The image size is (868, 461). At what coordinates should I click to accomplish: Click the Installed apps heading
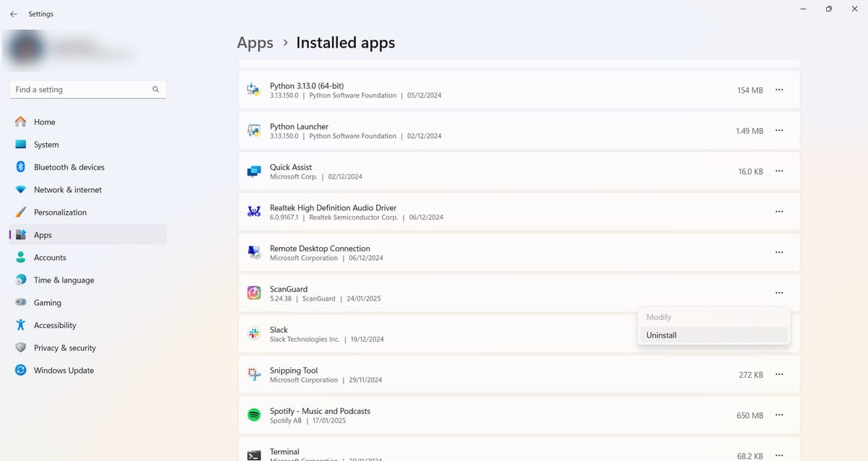346,43
